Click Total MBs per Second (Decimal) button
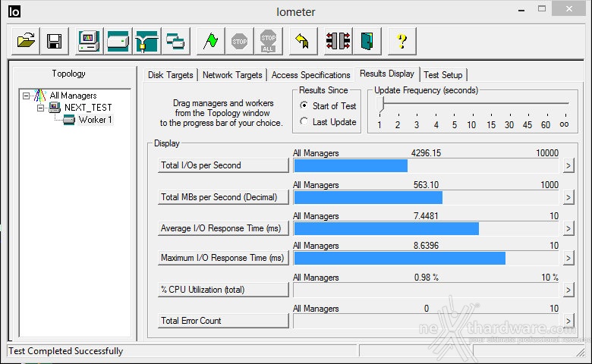 pyautogui.click(x=223, y=197)
